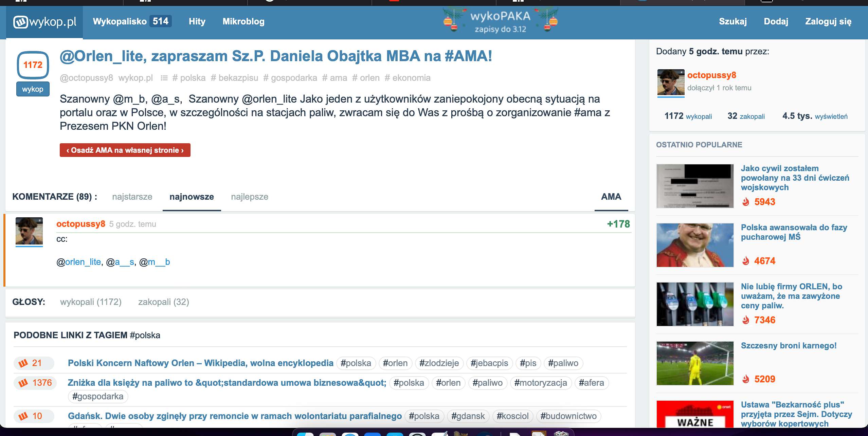This screenshot has width=868, height=436.
Task: Click the #afera tag chip
Action: coord(591,383)
